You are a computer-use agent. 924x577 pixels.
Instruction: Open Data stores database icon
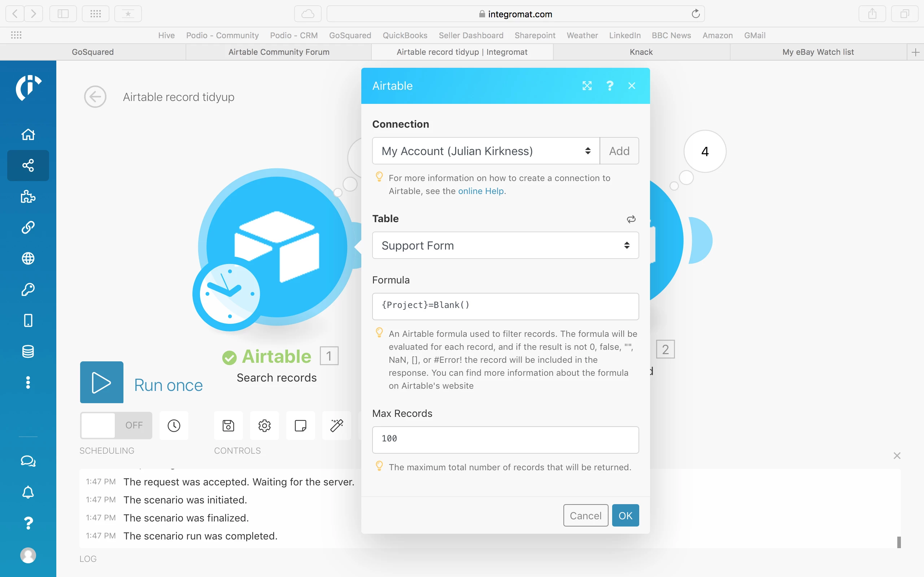pyautogui.click(x=28, y=351)
